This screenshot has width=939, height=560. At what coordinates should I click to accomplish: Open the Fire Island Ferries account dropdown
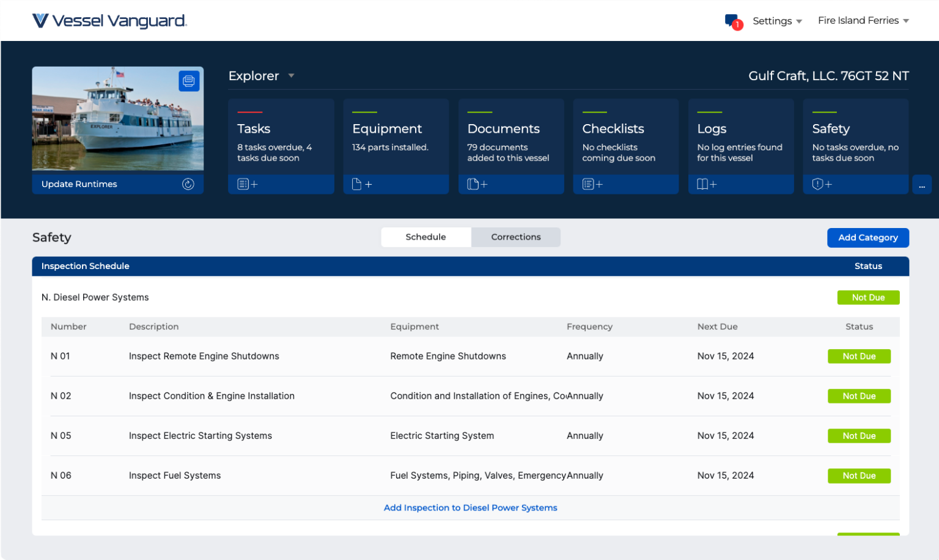pyautogui.click(x=863, y=20)
